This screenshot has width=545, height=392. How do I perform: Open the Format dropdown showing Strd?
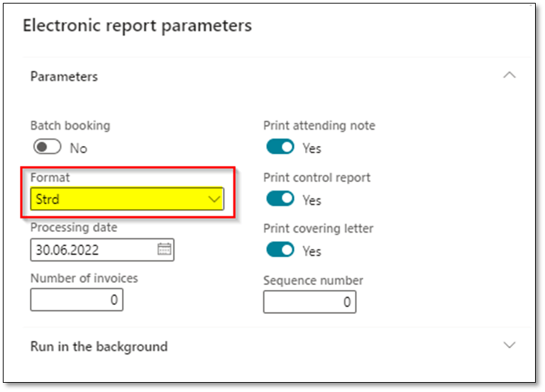tap(121, 199)
